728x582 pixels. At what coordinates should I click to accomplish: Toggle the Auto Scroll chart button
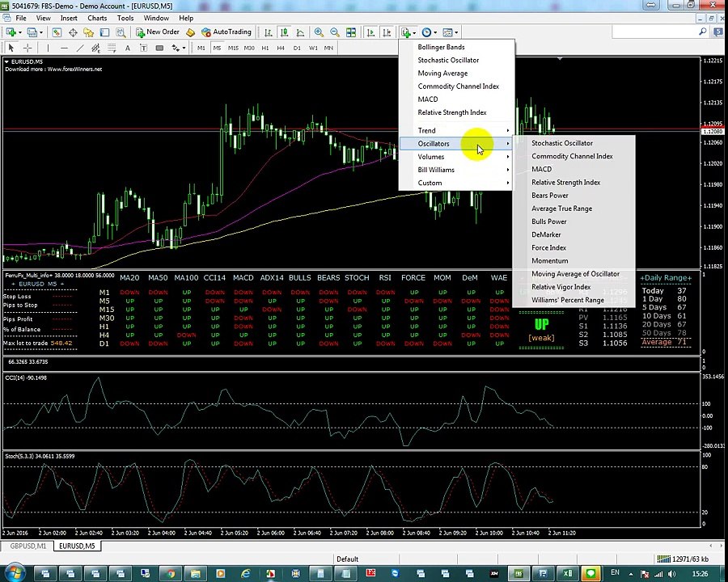[370, 32]
